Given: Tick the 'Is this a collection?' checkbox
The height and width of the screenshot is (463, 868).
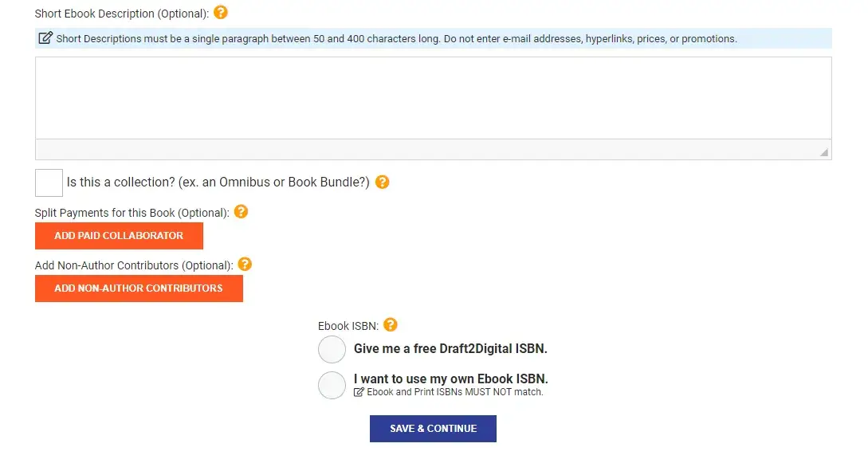Looking at the screenshot, I should [49, 182].
